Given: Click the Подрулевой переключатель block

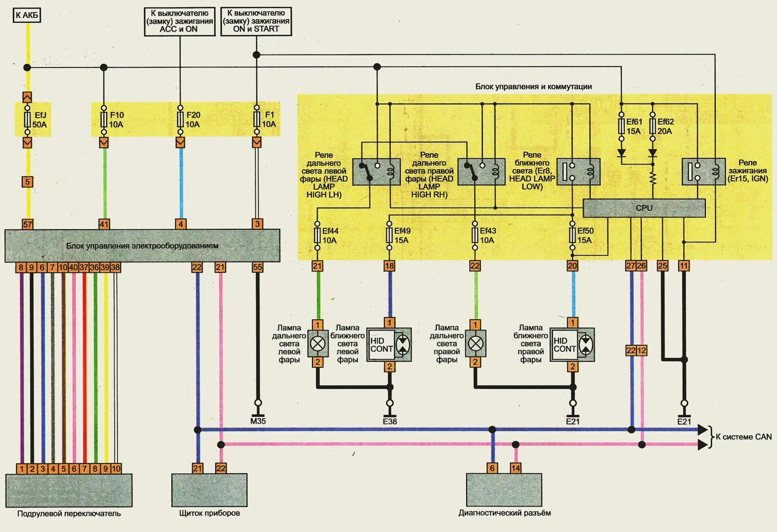Looking at the screenshot, I should pyautogui.click(x=69, y=490).
